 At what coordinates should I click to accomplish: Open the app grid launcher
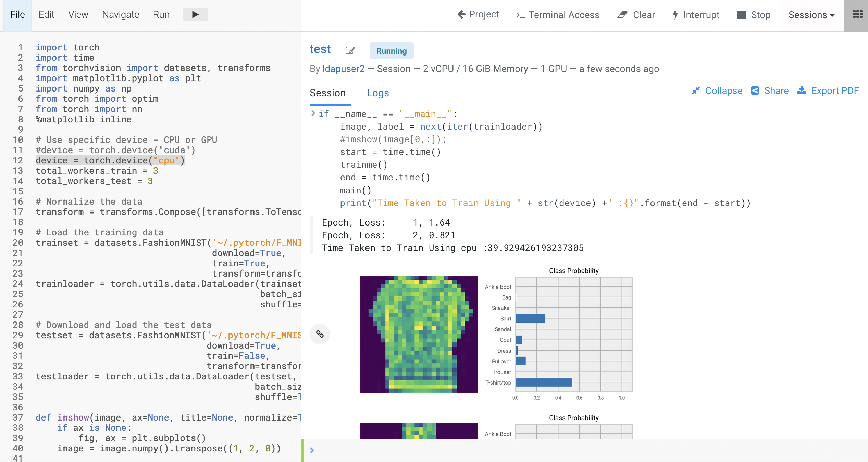click(x=858, y=14)
